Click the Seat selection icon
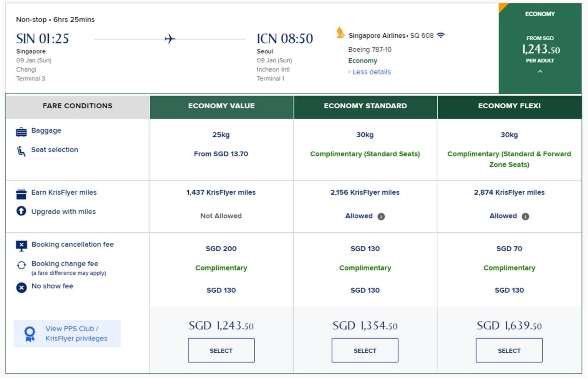 21,151
